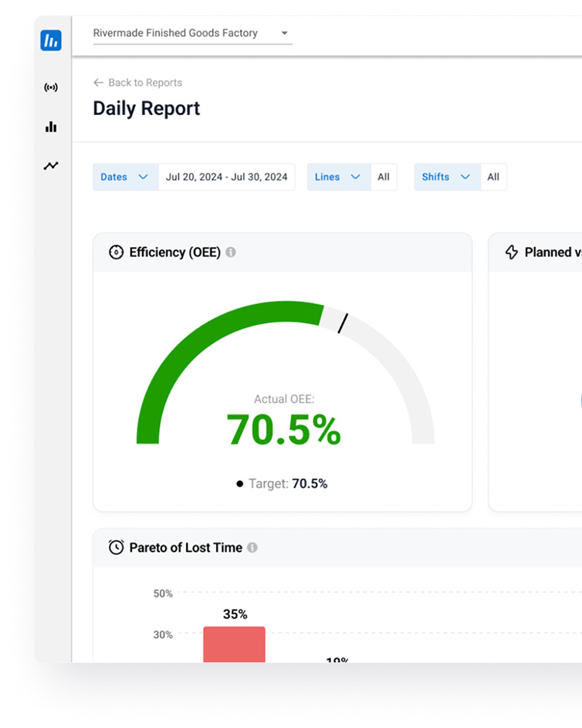Click the 50% axis label
The width and height of the screenshot is (582, 728).
click(x=163, y=594)
